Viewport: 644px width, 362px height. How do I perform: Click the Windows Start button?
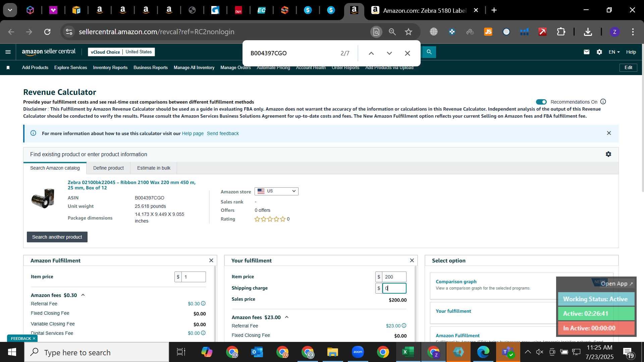(12, 352)
